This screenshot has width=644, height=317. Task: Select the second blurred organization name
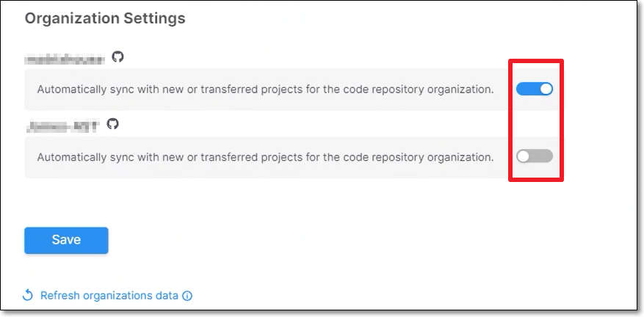click(x=62, y=126)
